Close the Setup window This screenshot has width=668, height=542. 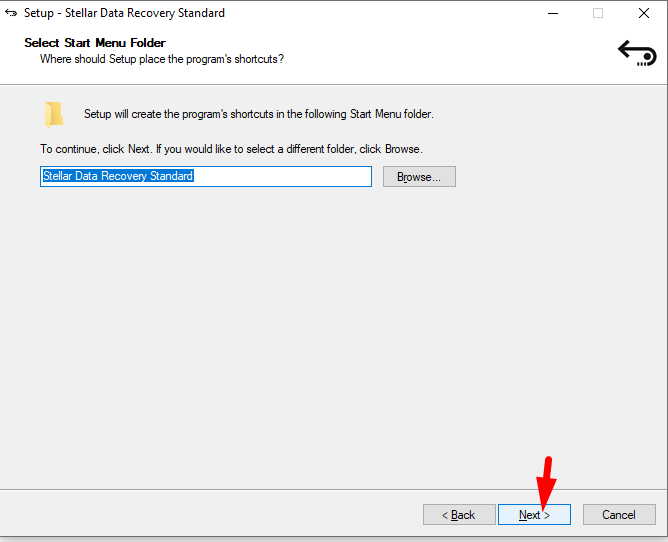(644, 13)
